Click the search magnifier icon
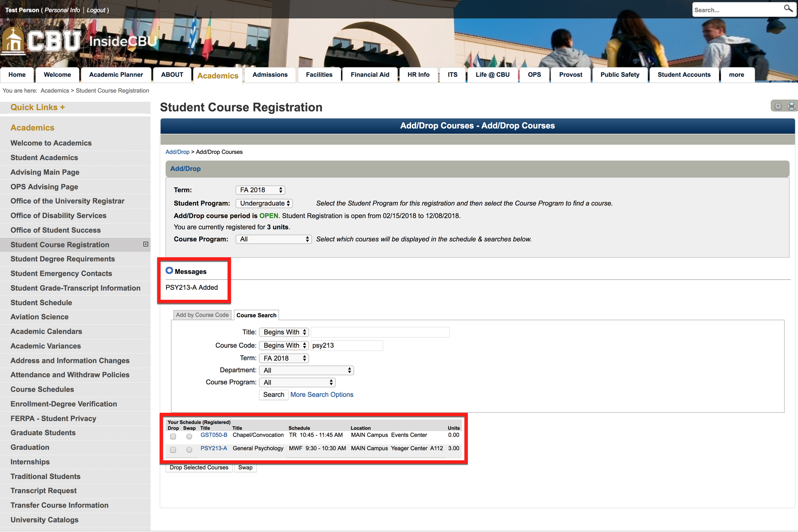The image size is (798, 532). click(788, 9)
